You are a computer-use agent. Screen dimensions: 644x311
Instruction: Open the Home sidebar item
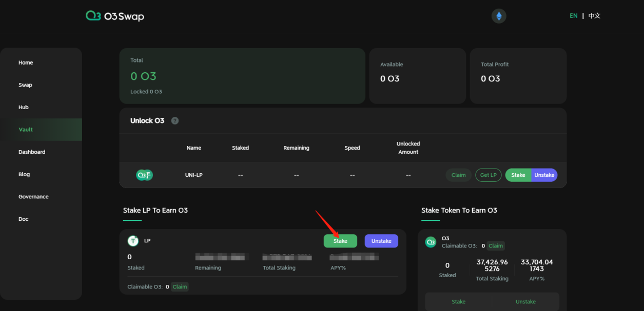tap(26, 63)
